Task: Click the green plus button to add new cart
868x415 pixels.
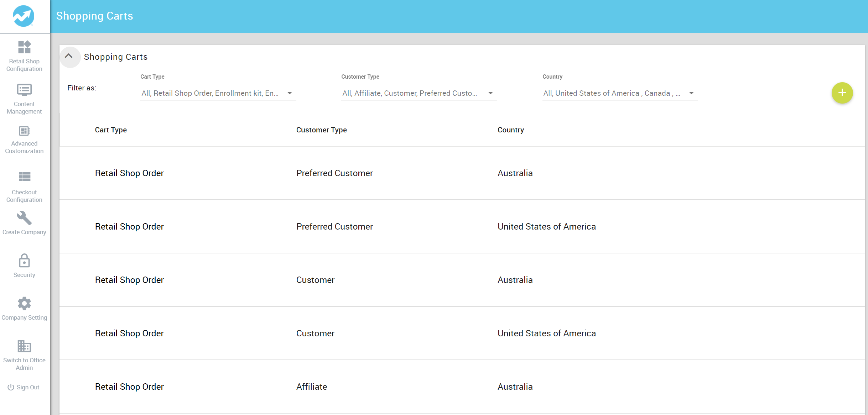Action: coord(842,93)
